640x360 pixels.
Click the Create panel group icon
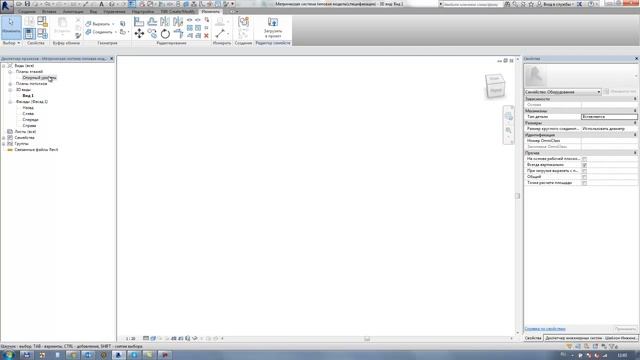pos(243,22)
